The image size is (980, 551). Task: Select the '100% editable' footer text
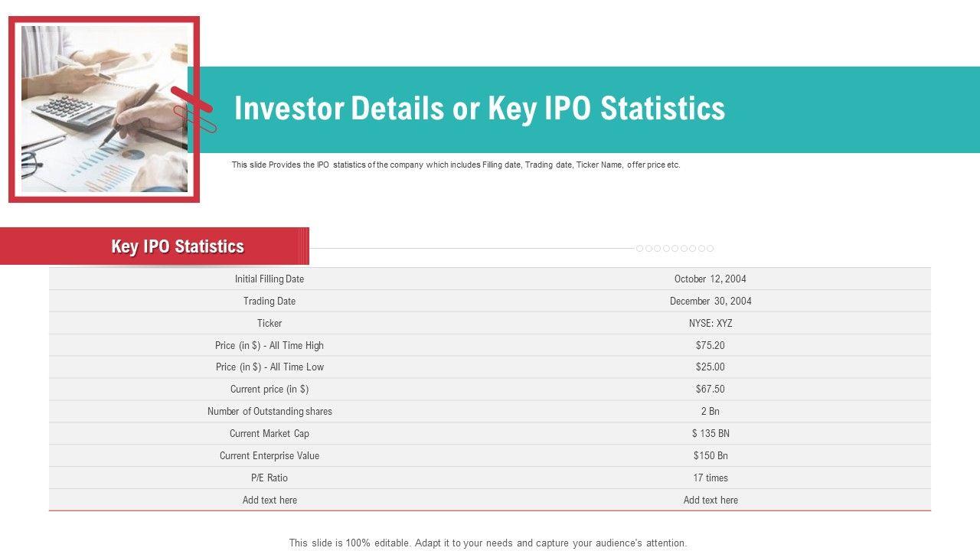[488, 543]
